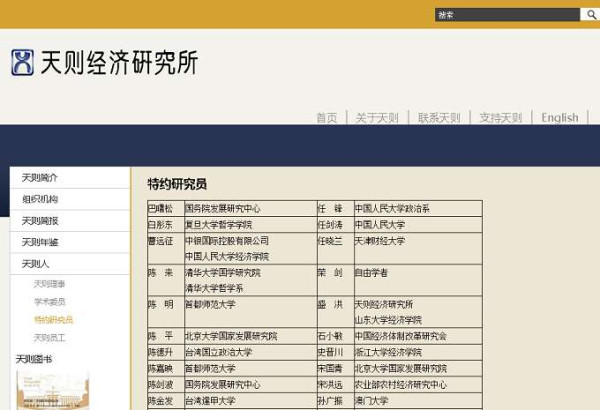Open the 支持天则 navigation link
The image size is (600, 410).
(501, 118)
